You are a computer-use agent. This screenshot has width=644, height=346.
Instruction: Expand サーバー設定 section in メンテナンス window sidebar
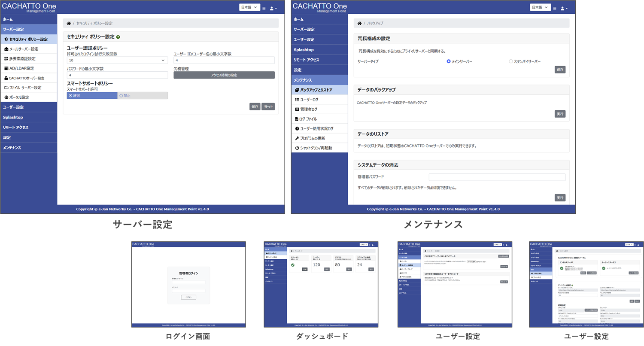(x=319, y=29)
